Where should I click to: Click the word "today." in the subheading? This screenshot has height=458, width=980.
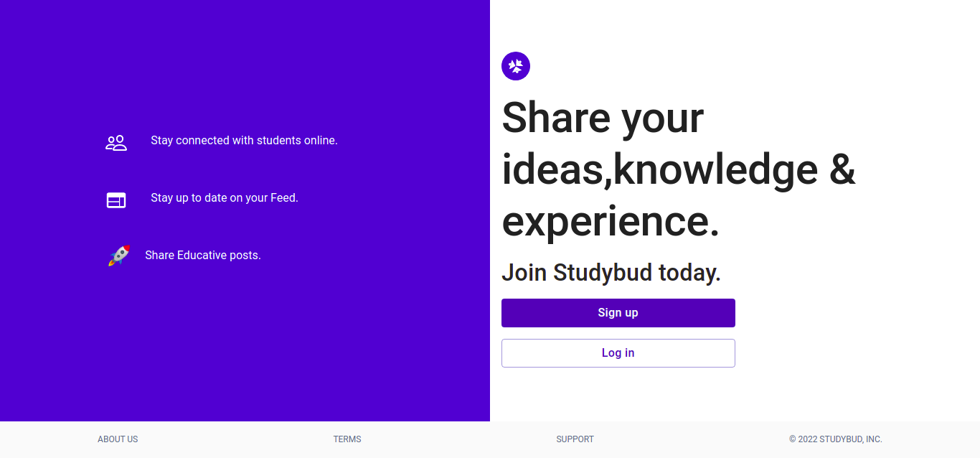(x=689, y=273)
